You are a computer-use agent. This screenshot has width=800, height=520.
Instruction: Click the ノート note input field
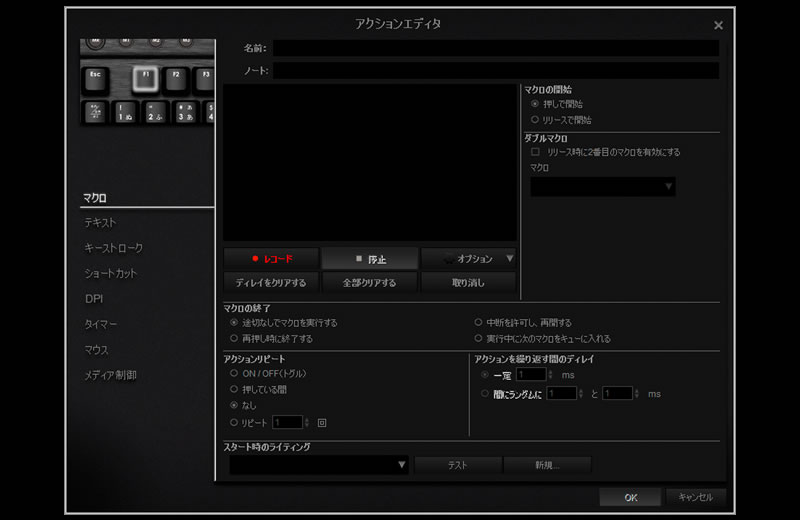coord(496,70)
